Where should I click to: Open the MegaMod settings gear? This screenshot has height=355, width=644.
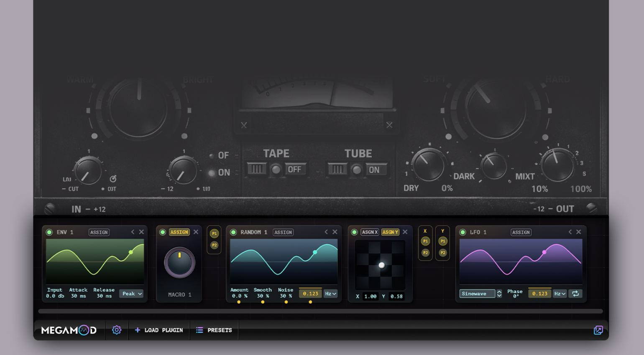click(x=116, y=330)
